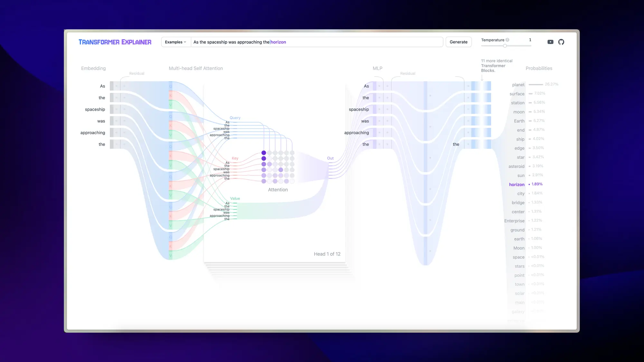Click the Transformer Explainer logo
Screen dimensions: 644x362
pos(115,42)
